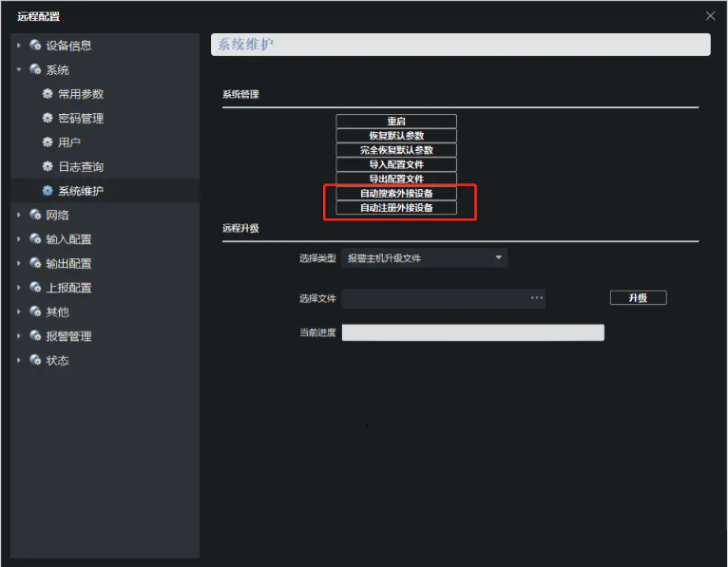Open the 上报配置 sidebar item
The width and height of the screenshot is (728, 567).
click(68, 288)
